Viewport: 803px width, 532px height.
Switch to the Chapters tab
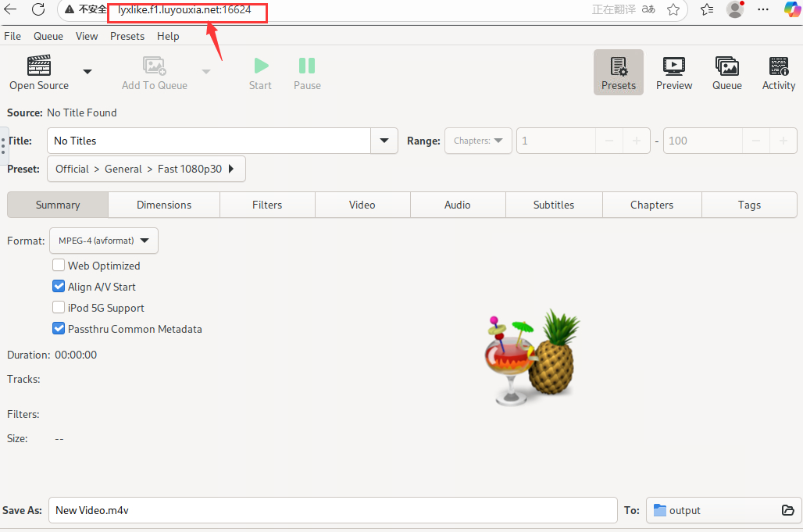click(x=652, y=205)
